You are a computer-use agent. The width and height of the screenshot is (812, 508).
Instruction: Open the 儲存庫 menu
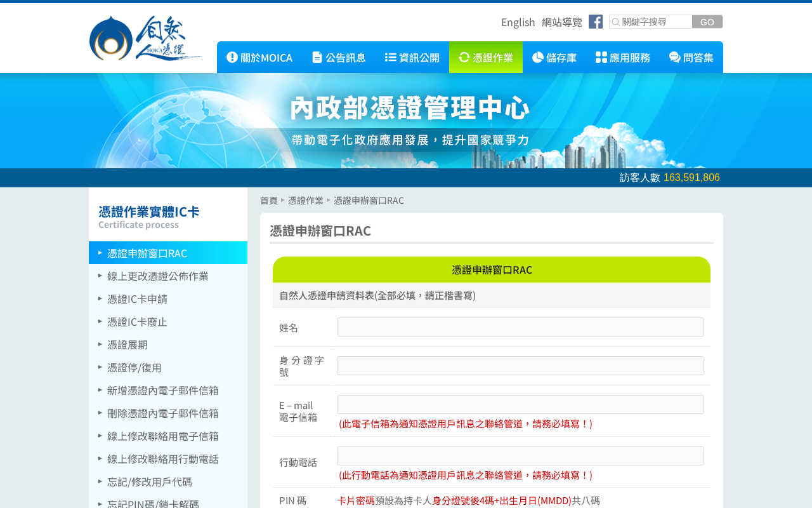coord(554,57)
